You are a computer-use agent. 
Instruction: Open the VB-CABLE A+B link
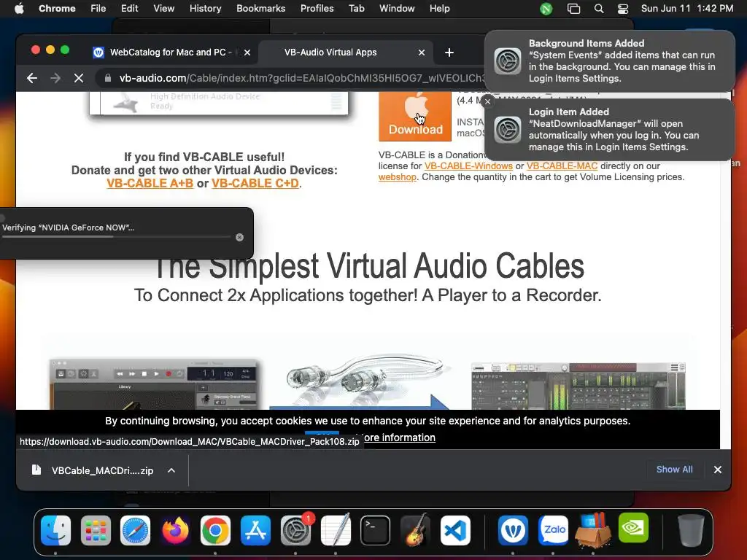(x=150, y=183)
